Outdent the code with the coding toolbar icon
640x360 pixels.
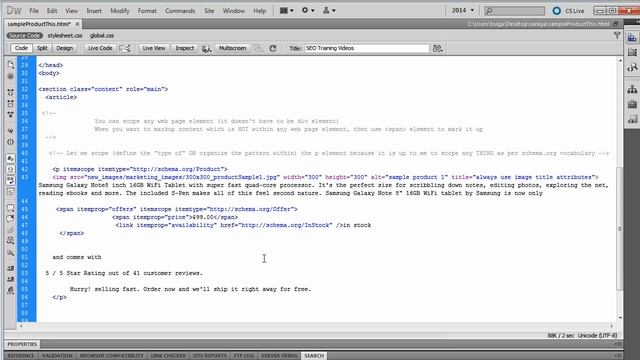tap(11, 279)
